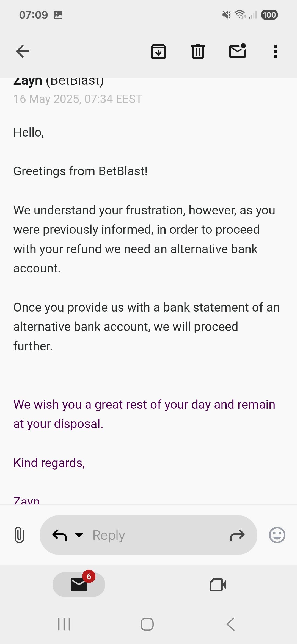Expand the reply type dropdown arrow
Viewport: 297px width, 644px height.
tap(79, 535)
